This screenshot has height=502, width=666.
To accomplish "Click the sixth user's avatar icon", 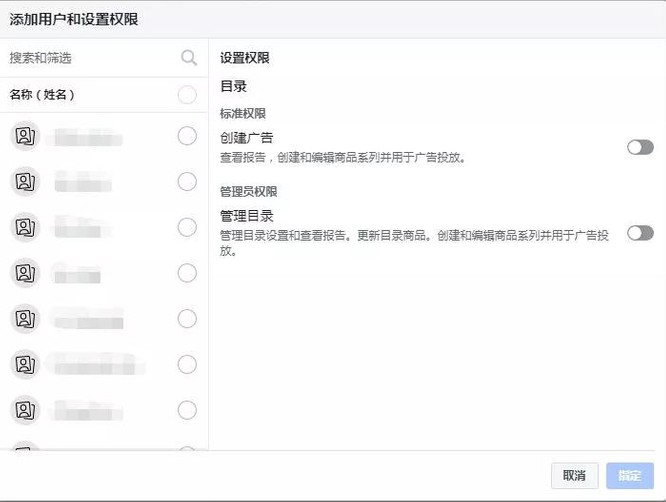I will (25, 365).
